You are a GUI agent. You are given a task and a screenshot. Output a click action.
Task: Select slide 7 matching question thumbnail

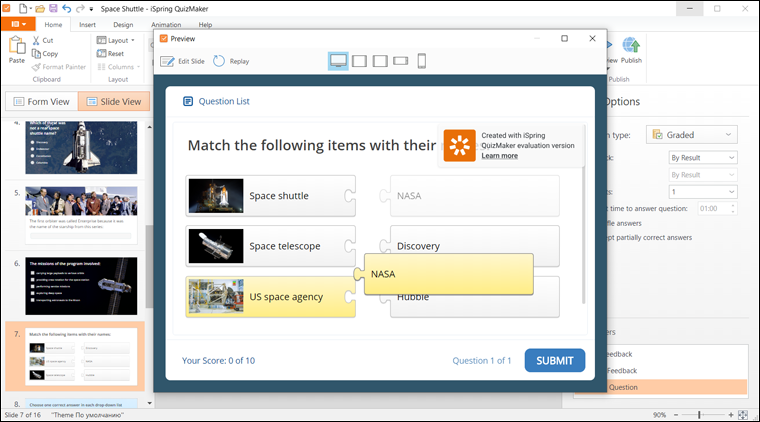81,357
